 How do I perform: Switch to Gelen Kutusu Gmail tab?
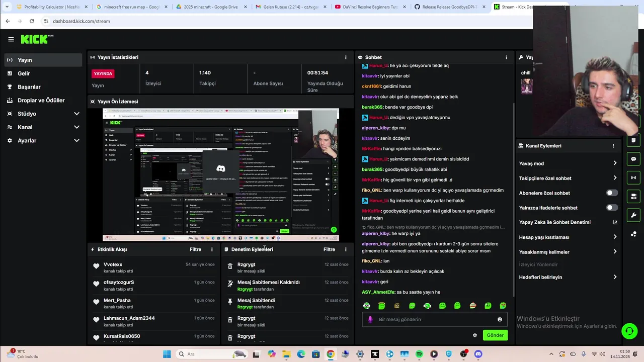point(290,7)
